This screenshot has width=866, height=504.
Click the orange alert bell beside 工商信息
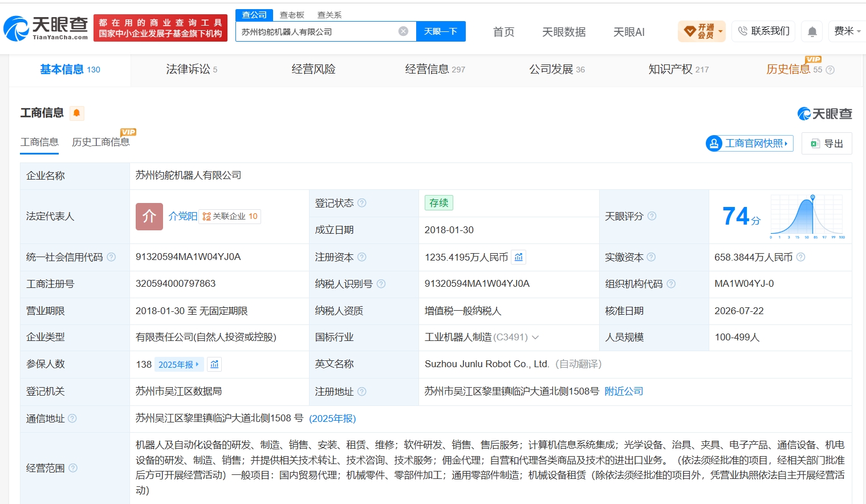coord(77,113)
